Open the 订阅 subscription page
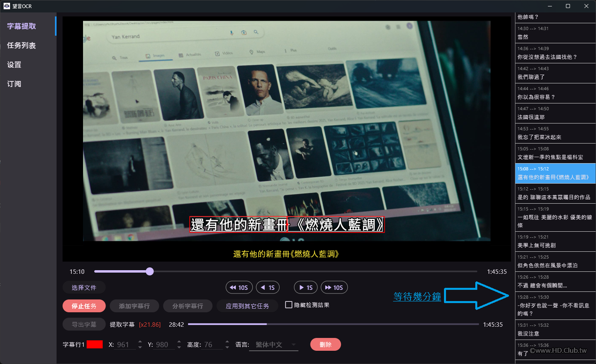This screenshot has width=596, height=364. pyautogui.click(x=28, y=84)
